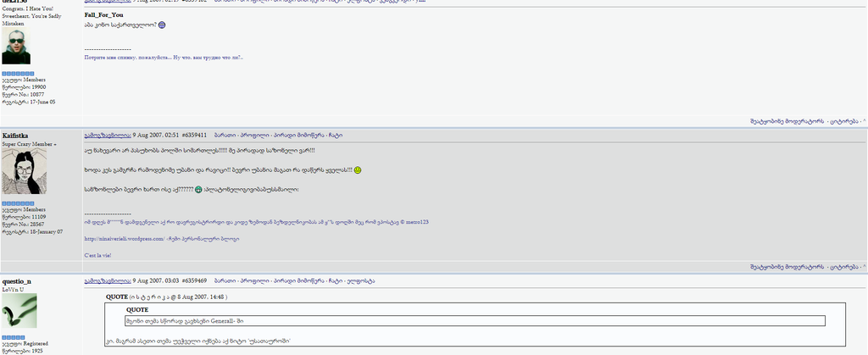Open Kaifistka's username profile link
The height and width of the screenshot is (355, 868).
(15, 136)
